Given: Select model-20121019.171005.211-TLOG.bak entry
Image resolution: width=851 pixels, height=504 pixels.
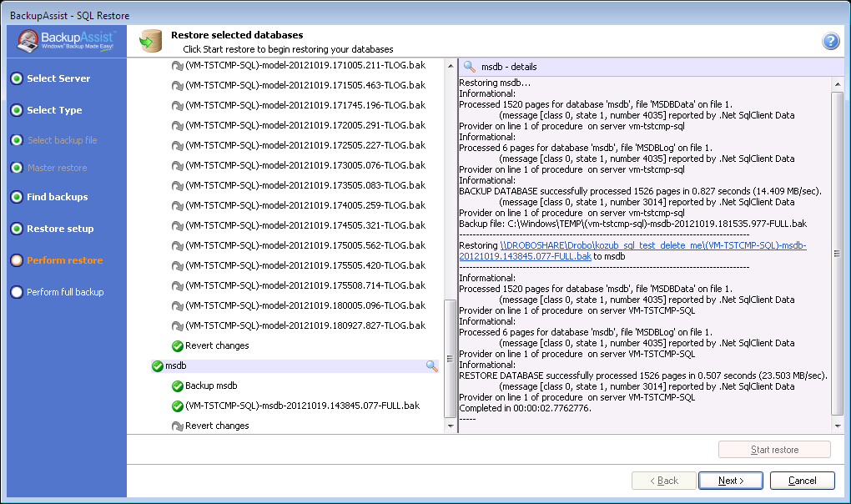Looking at the screenshot, I should tap(305, 65).
